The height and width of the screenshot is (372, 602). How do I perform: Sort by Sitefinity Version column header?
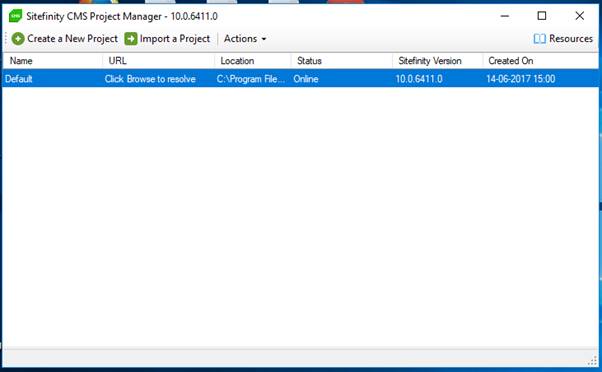click(437, 61)
